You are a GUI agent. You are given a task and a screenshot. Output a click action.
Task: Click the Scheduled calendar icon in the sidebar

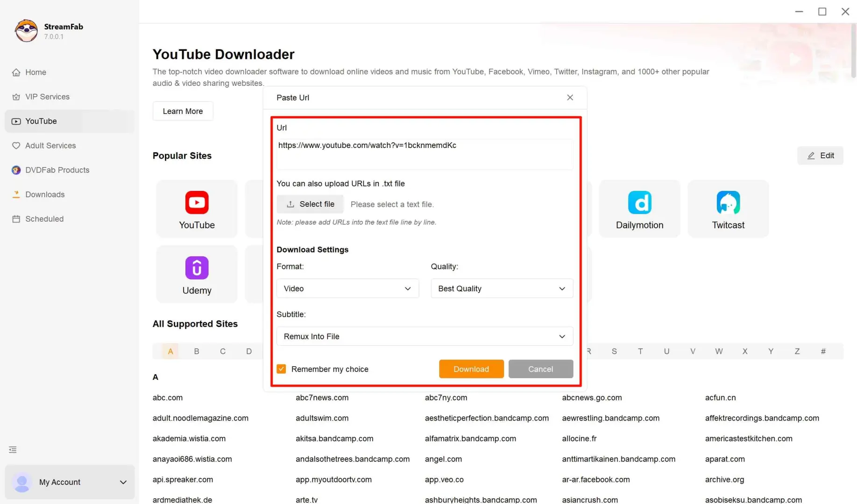(16, 219)
